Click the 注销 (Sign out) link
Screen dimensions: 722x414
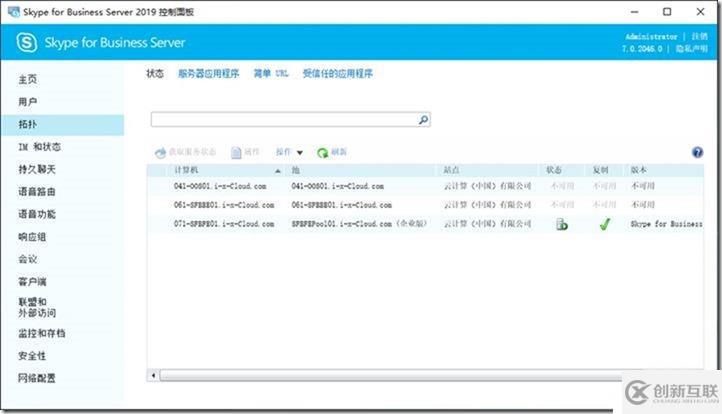[x=699, y=36]
